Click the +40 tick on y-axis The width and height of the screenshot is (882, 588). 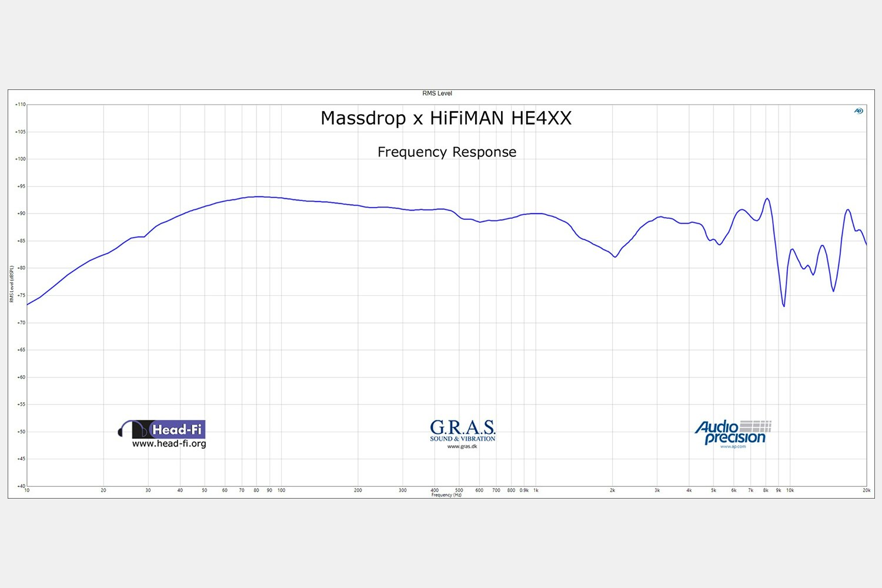(20, 486)
